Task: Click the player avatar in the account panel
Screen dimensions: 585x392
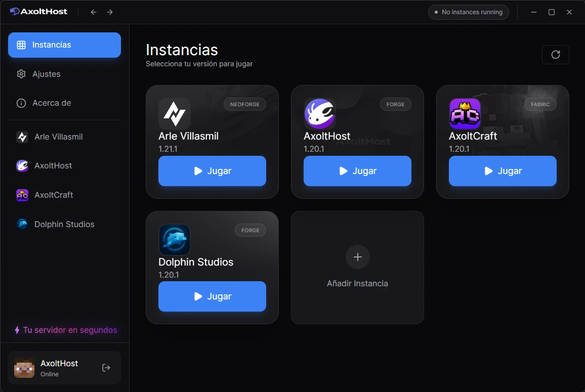Action: pos(25,368)
